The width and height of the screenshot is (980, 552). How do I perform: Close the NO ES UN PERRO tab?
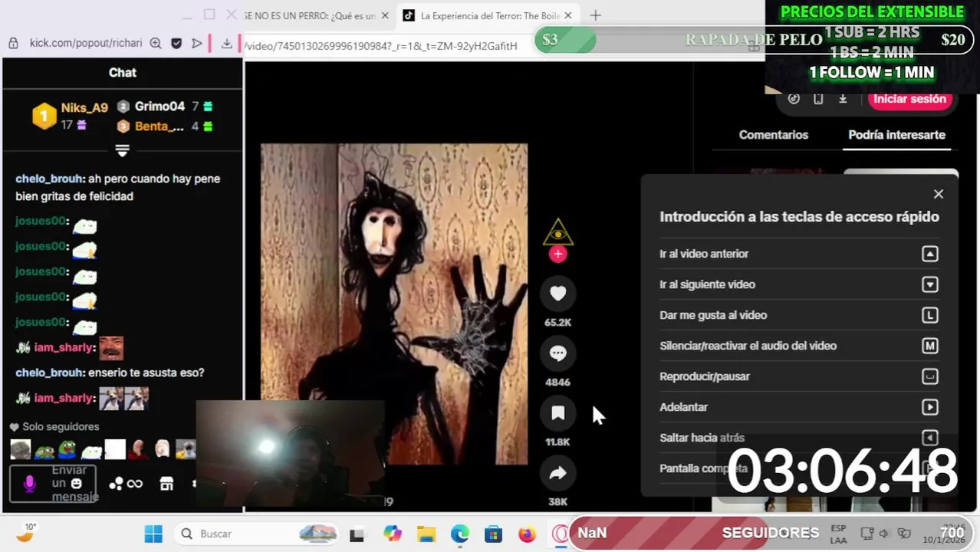(385, 15)
